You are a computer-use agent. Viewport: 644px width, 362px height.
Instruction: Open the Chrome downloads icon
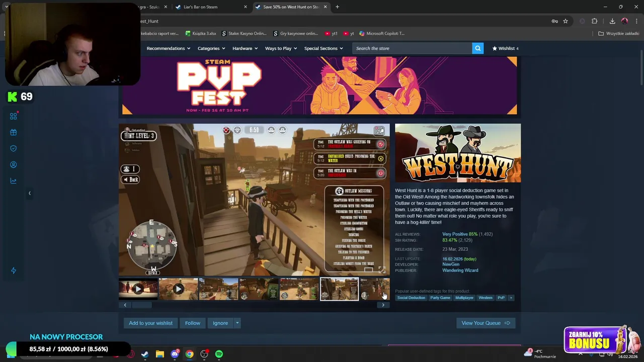coord(612,21)
